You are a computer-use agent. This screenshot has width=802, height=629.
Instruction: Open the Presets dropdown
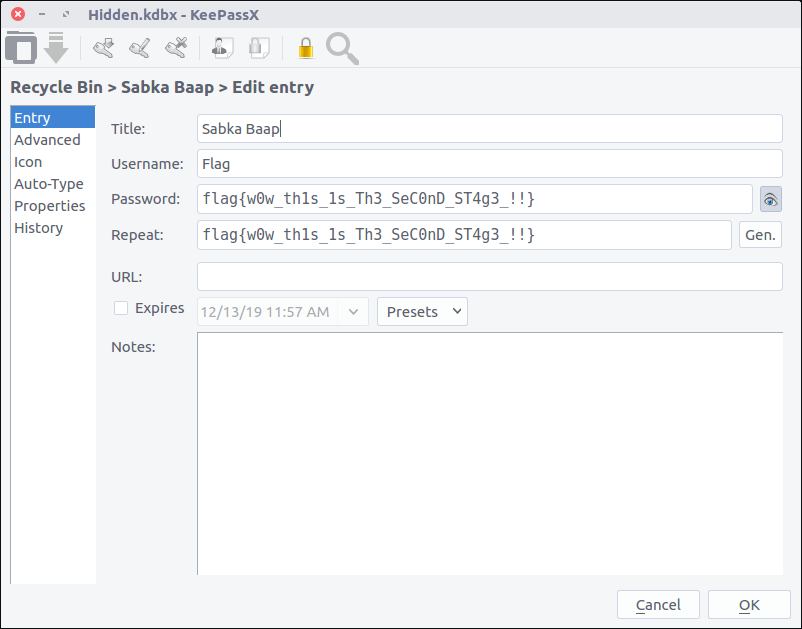422,312
